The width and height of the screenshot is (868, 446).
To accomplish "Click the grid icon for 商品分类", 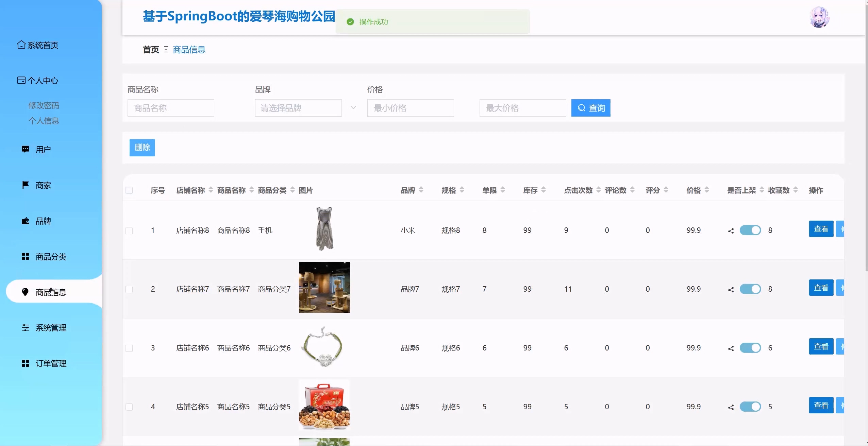I will (26, 256).
